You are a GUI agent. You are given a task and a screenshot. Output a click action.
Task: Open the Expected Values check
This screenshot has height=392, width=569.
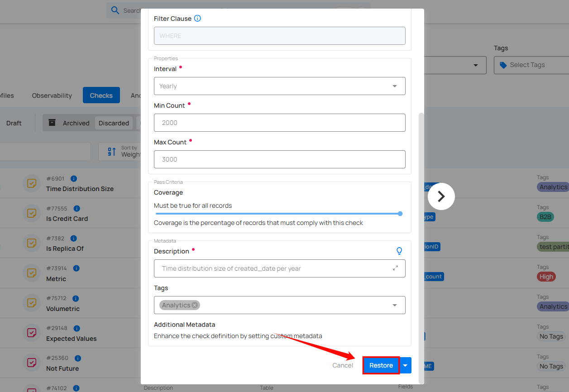[x=72, y=339]
